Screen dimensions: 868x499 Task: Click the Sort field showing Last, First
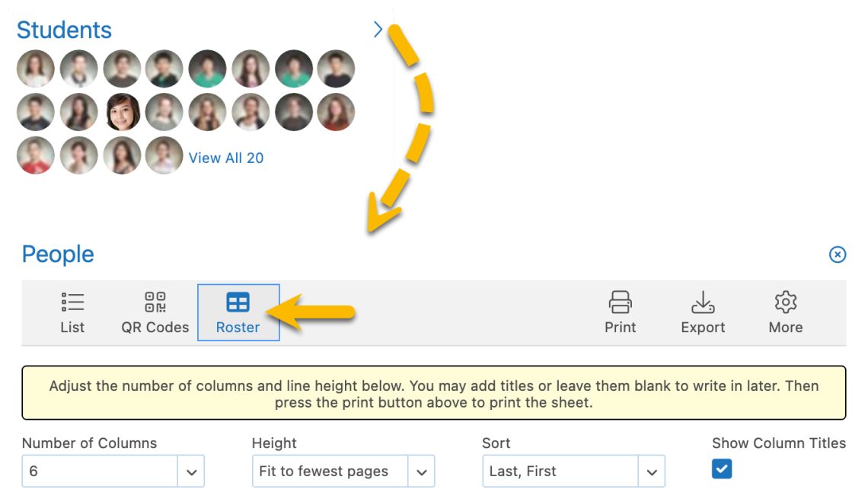point(560,472)
